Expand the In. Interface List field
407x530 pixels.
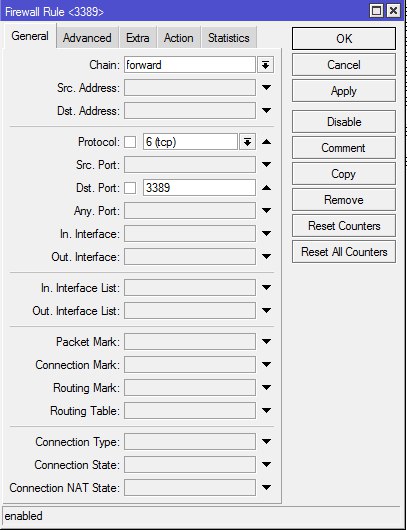(x=266, y=288)
